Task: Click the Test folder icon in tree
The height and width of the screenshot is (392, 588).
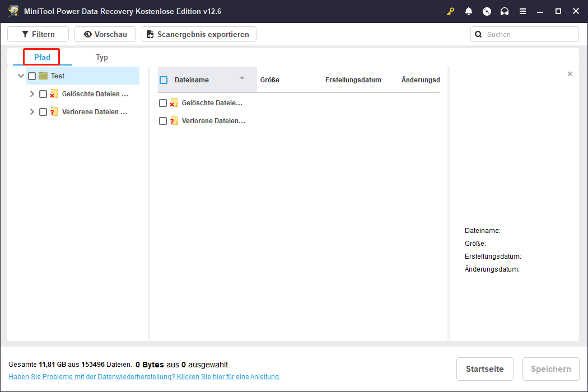Action: (x=43, y=76)
